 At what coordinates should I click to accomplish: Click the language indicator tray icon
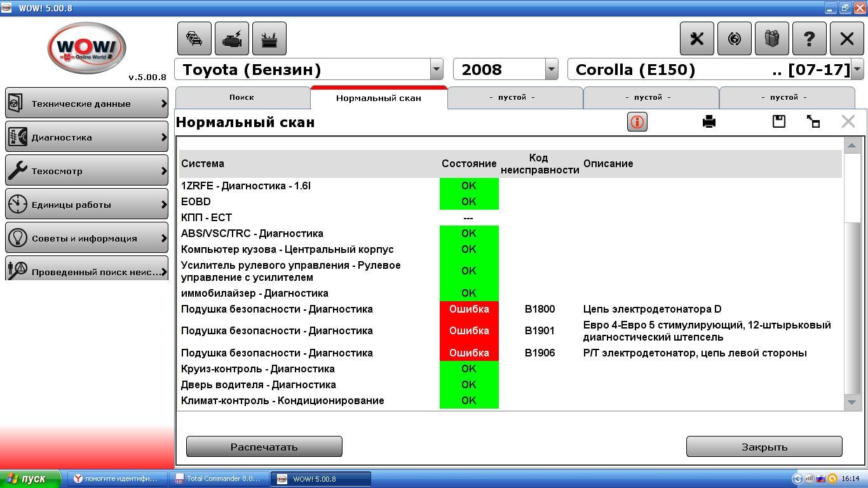pos(821,478)
